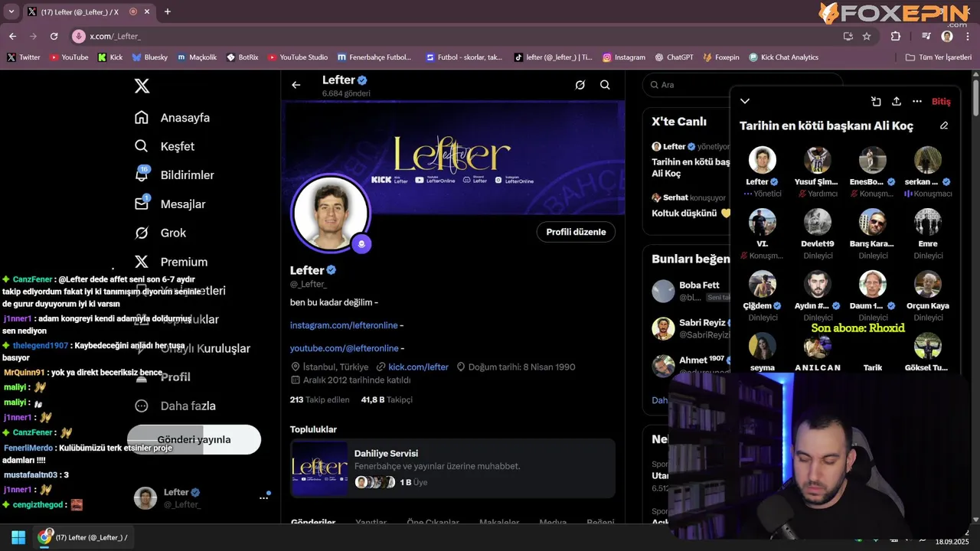The height and width of the screenshot is (551, 980).
Task: Click 41,8 B Takipçi followers count
Action: [387, 399]
